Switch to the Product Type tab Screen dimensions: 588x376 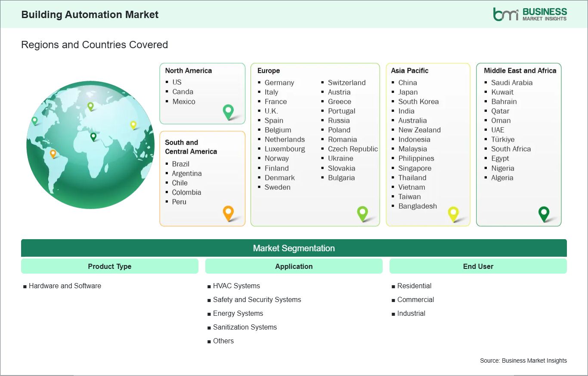[x=109, y=266]
